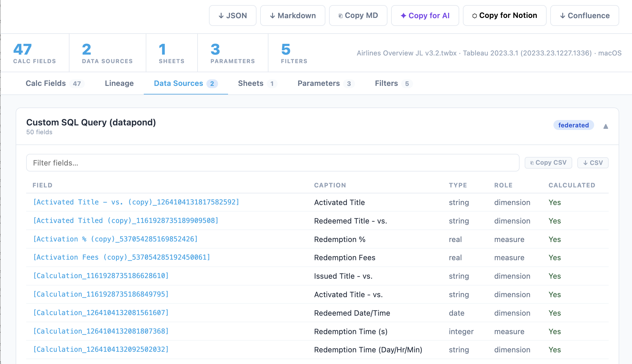This screenshot has height=364, width=632.
Task: Click the 'Activated Title' caption cell
Action: tap(339, 202)
